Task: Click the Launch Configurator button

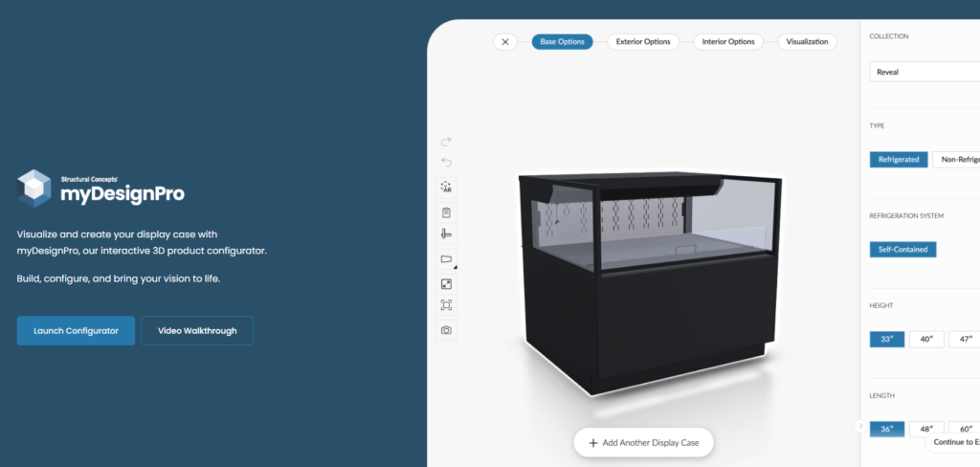Action: click(x=76, y=331)
